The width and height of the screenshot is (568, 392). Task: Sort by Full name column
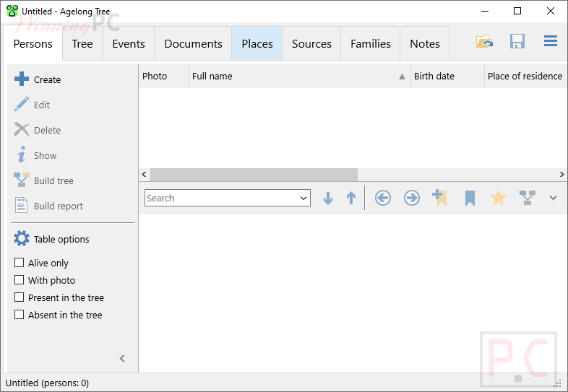coord(300,76)
